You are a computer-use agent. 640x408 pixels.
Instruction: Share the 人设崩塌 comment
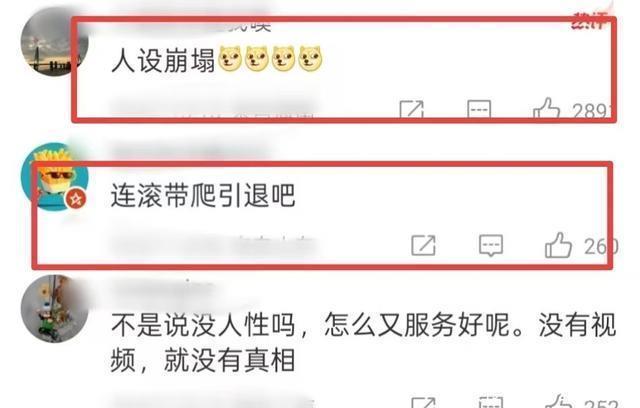(x=411, y=109)
